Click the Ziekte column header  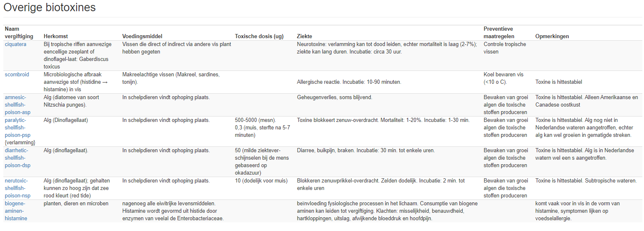[x=305, y=36]
